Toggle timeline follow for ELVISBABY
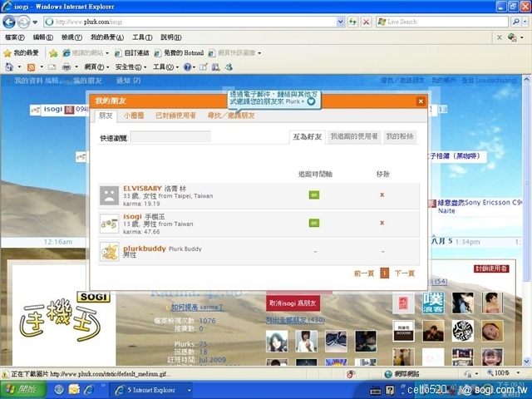Image resolution: width=532 pixels, height=399 pixels. pyautogui.click(x=314, y=195)
